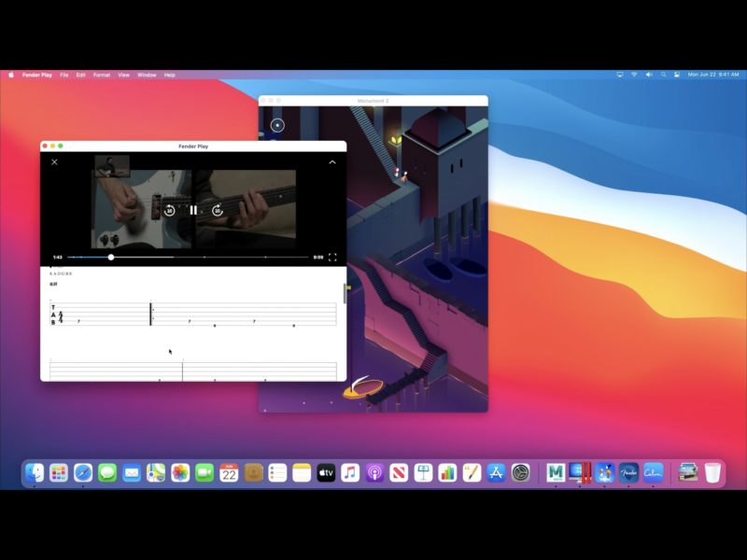Viewport: 747px width, 560px height.
Task: Open Control Center from menu bar
Action: click(677, 75)
